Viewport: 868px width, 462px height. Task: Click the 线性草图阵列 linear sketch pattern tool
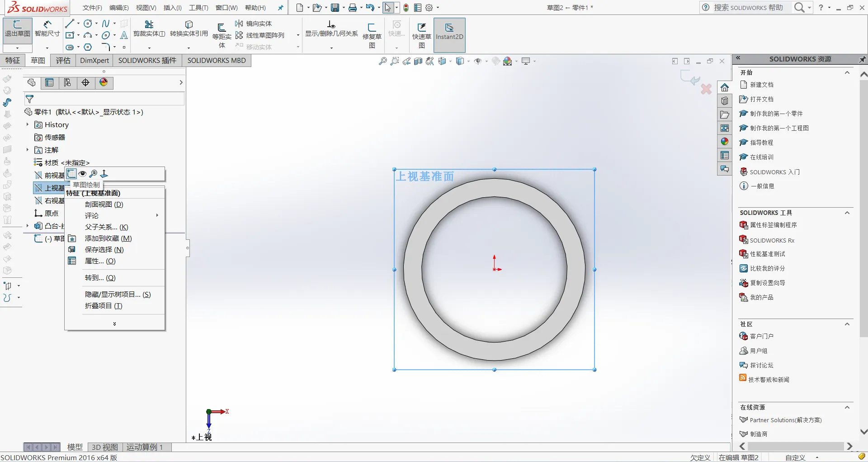pyautogui.click(x=260, y=35)
